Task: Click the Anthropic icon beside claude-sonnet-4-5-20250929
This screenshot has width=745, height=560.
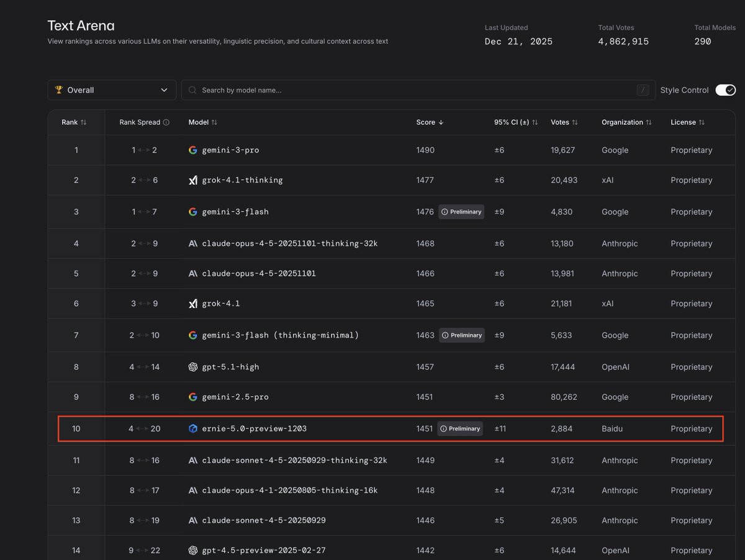Action: [x=193, y=520]
